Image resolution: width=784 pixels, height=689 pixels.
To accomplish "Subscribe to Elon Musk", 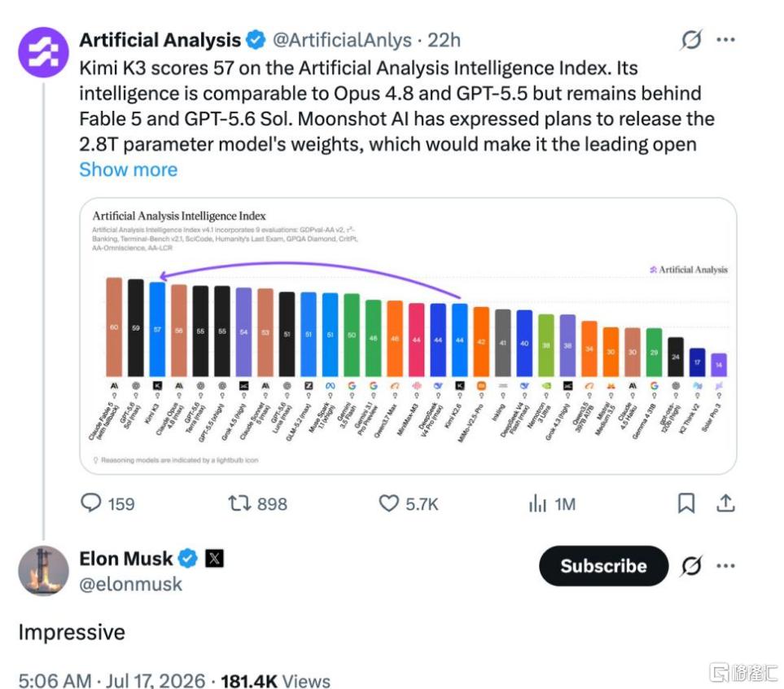I will coord(603,566).
